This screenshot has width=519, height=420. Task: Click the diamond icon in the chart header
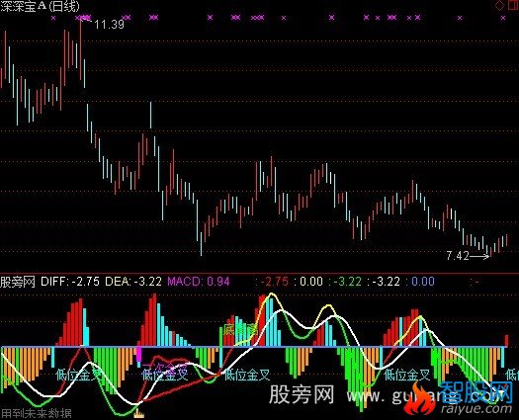499,5
